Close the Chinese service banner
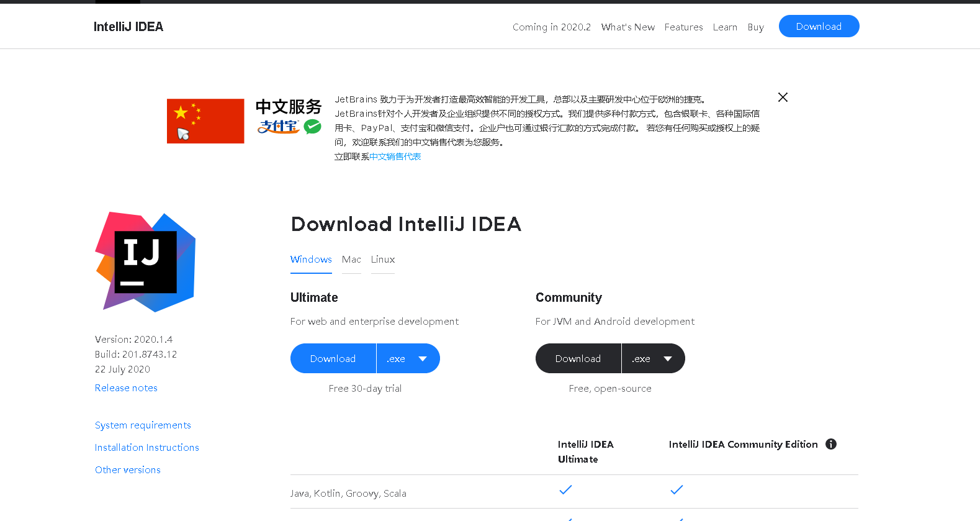 point(783,97)
